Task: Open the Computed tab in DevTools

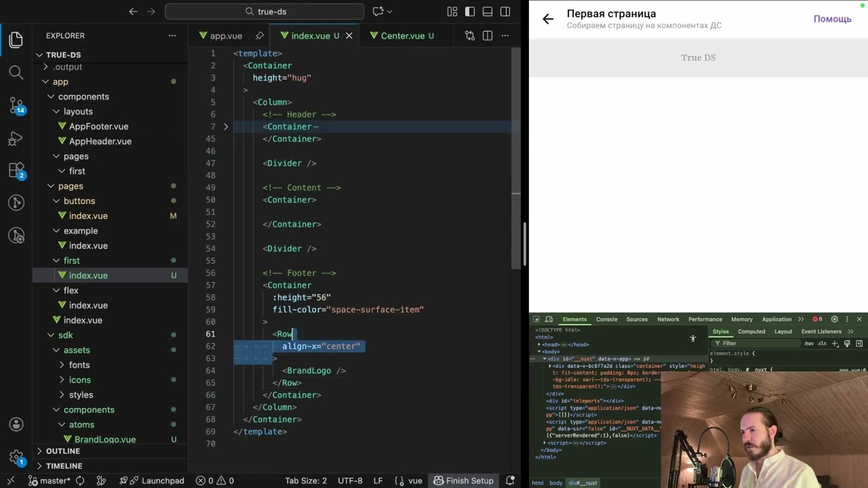Action: click(751, 331)
